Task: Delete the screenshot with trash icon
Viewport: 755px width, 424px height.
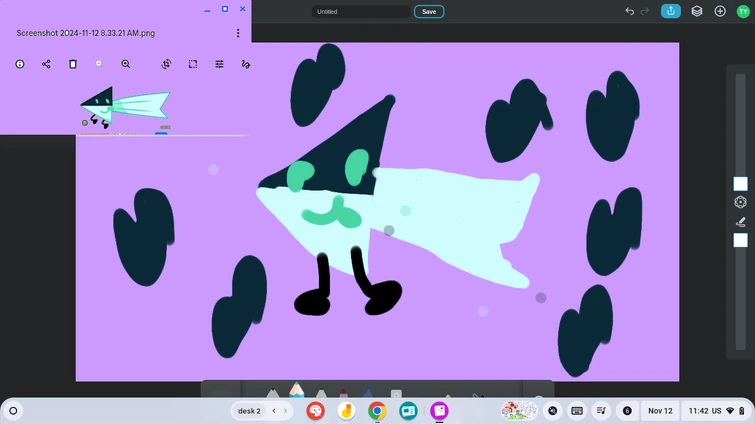Action: [73, 64]
